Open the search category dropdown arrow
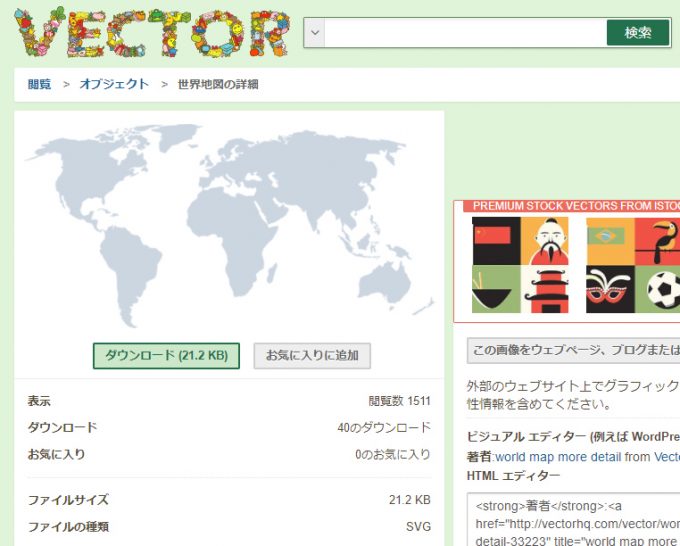 pyautogui.click(x=315, y=33)
